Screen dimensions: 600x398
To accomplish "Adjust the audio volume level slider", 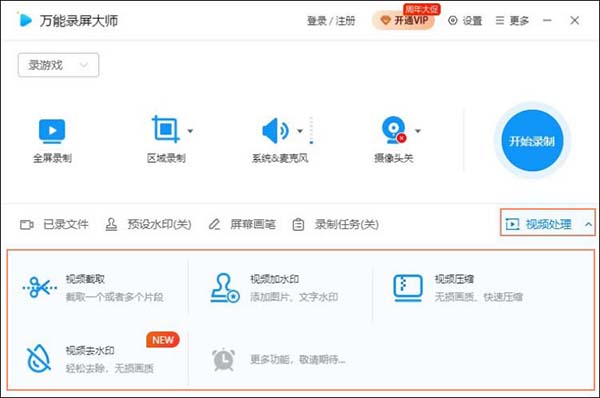I will [311, 130].
